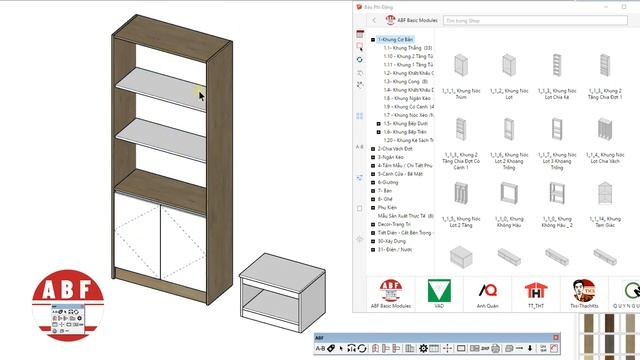Image resolution: width=640 pixels, height=360 pixels.
Task: Click the A-B icon in shop sidebar
Action: click(360, 147)
